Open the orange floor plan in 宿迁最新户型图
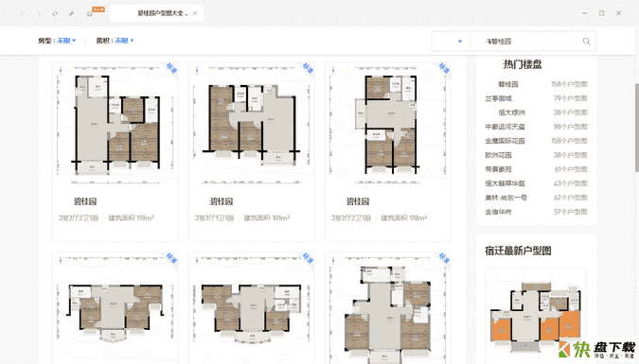This screenshot has height=364, width=639. point(536,316)
